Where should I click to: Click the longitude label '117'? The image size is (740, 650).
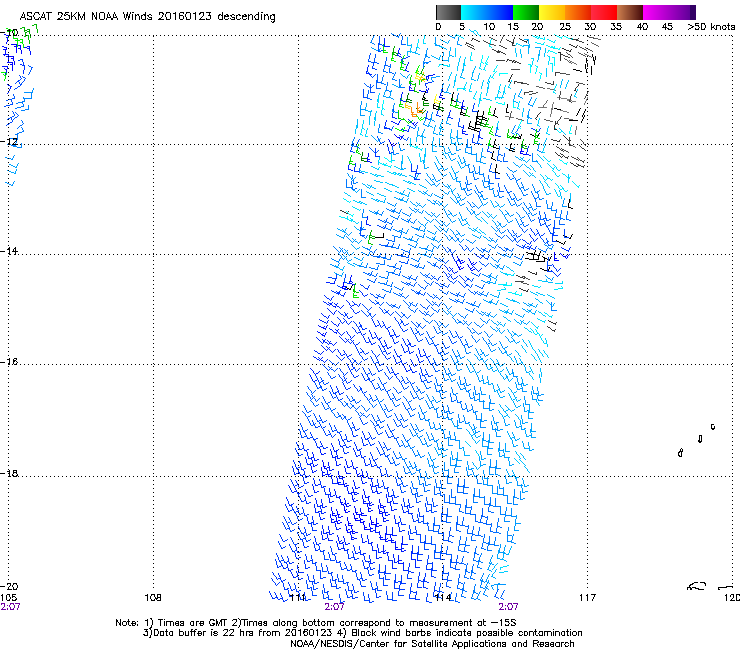(x=588, y=598)
